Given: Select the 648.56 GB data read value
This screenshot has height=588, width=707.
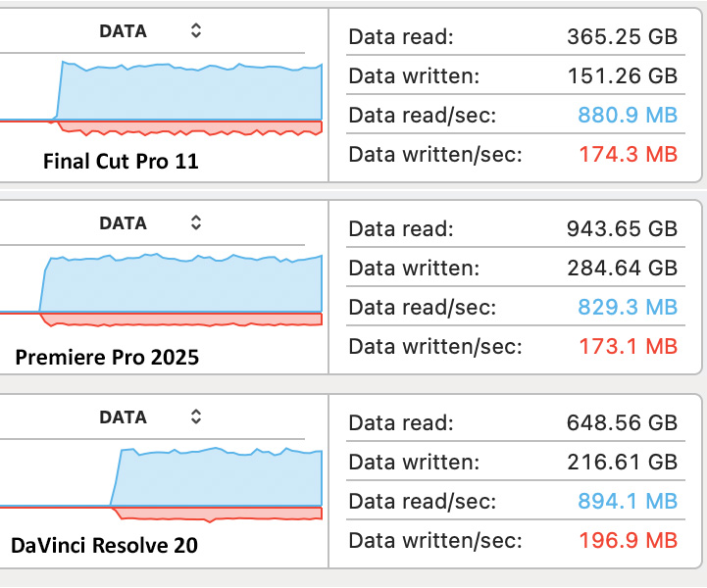Looking at the screenshot, I should point(622,423).
